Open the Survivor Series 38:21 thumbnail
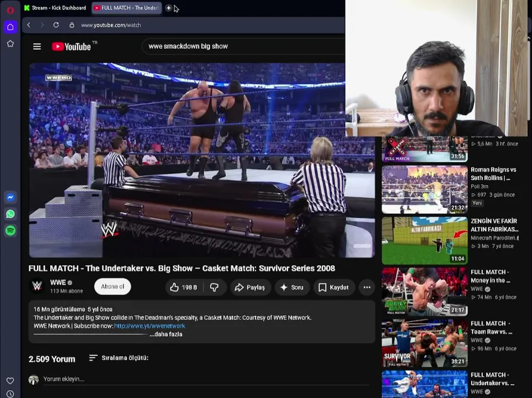This screenshot has width=532, height=398. (x=425, y=343)
